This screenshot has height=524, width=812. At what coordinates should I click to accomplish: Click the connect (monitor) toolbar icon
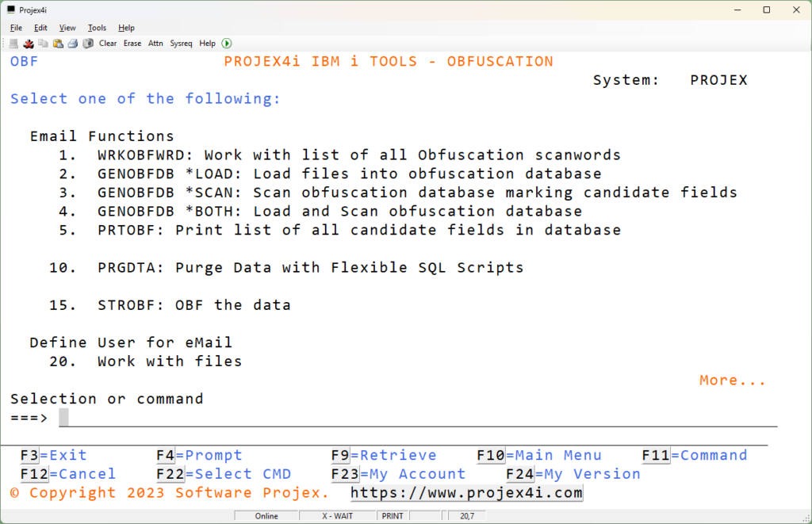(x=13, y=44)
